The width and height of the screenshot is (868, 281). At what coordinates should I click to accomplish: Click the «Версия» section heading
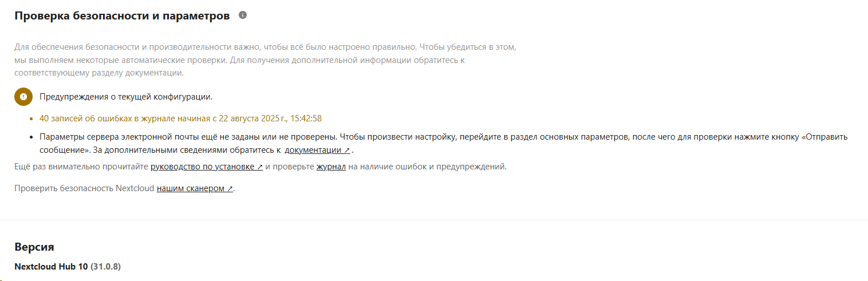point(34,247)
